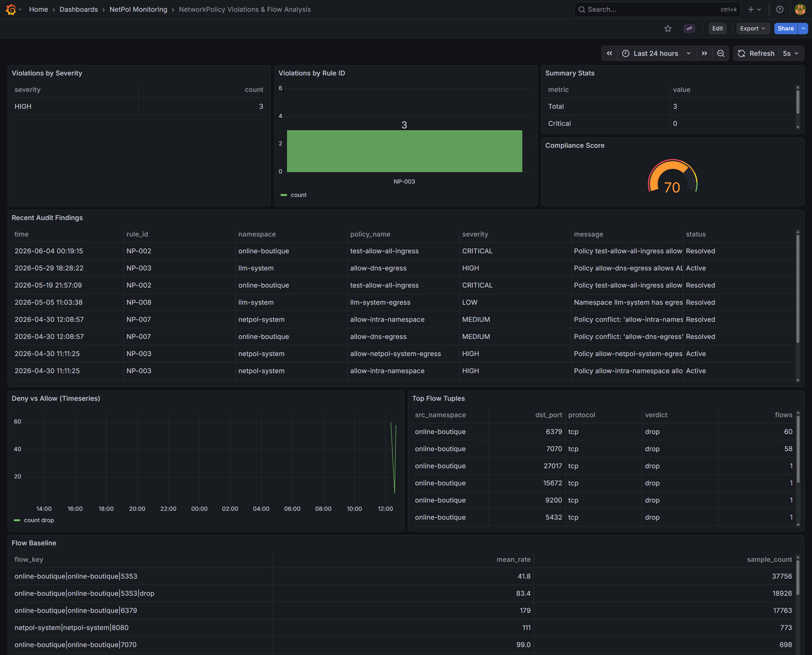The height and width of the screenshot is (655, 812).
Task: Sort Recent Audit Findings by status column
Action: pyautogui.click(x=696, y=234)
